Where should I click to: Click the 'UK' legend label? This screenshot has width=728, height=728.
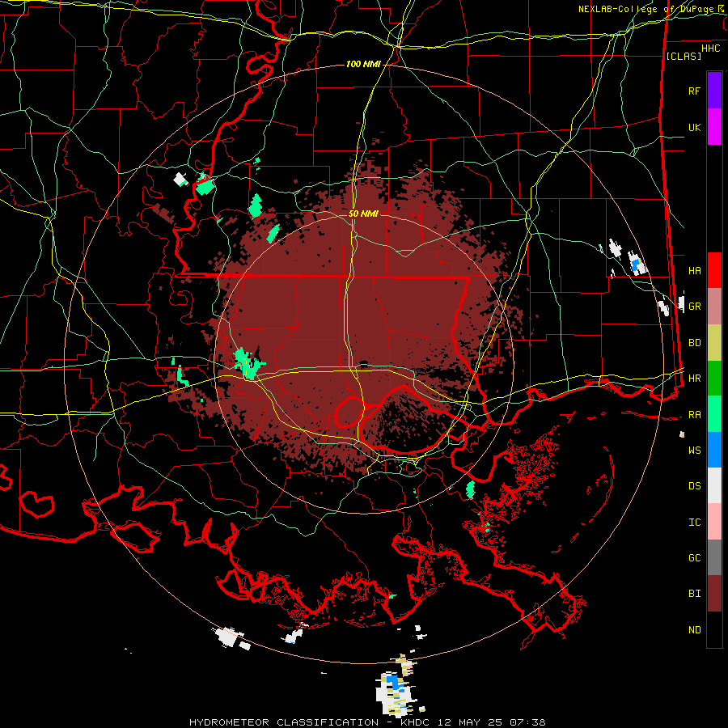click(694, 127)
